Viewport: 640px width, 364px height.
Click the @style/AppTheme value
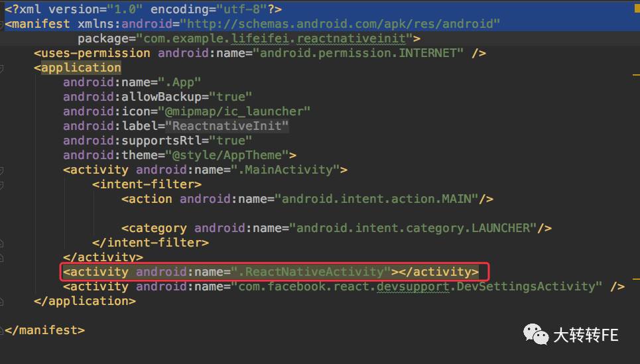tap(227, 155)
